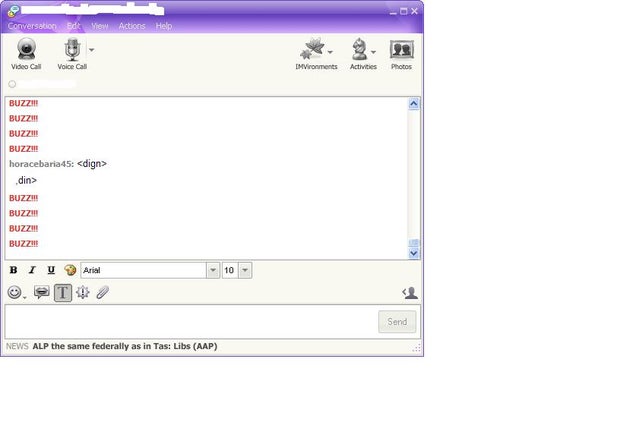The width and height of the screenshot is (620, 444).
Task: Click the messenger icon in title bar
Action: coord(13,11)
